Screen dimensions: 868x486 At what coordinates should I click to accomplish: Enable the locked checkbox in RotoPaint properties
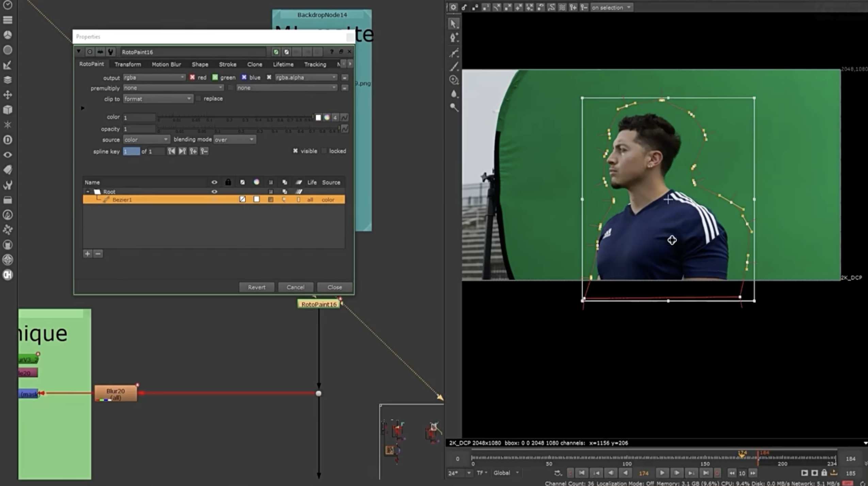pyautogui.click(x=324, y=151)
